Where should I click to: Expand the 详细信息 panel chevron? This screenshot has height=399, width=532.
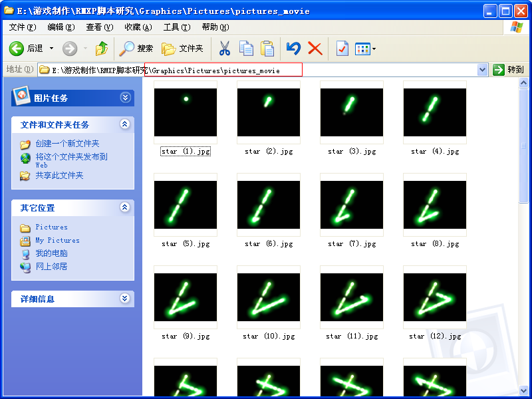point(125,298)
